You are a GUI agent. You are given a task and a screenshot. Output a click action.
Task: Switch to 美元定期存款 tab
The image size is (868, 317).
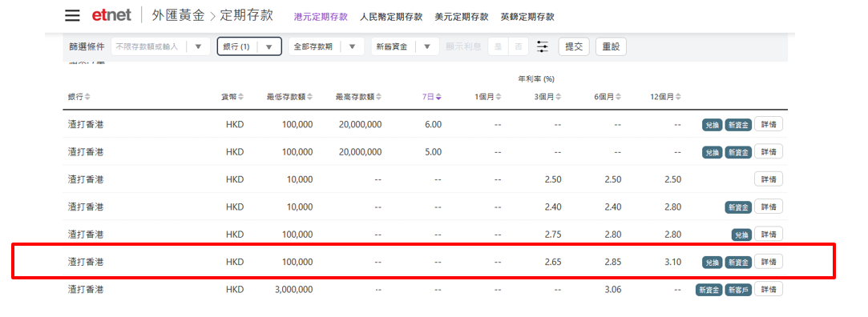462,17
